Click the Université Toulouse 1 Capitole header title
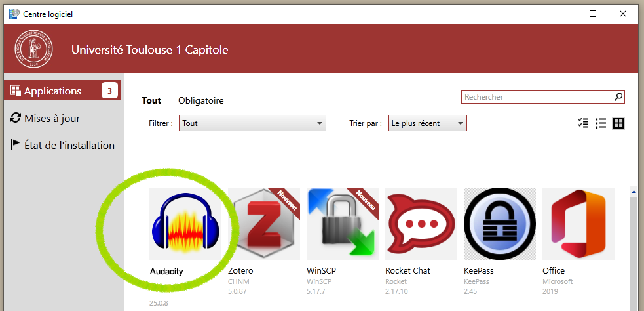The image size is (644, 311). [x=150, y=50]
